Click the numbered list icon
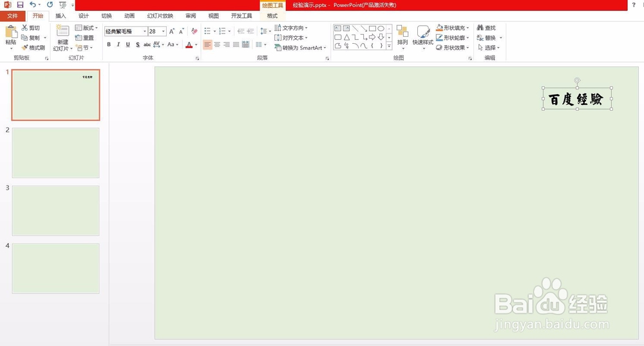 coord(222,31)
